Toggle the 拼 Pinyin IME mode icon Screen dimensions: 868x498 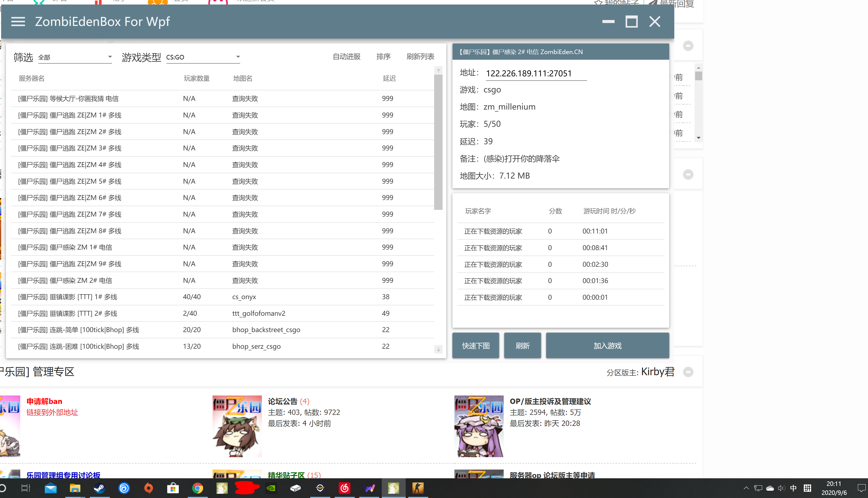point(807,488)
